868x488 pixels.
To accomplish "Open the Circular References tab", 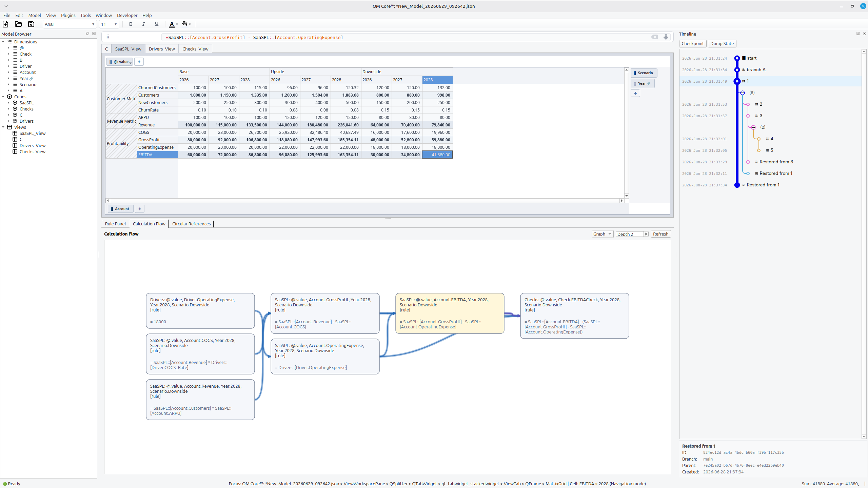I will pyautogui.click(x=191, y=224).
